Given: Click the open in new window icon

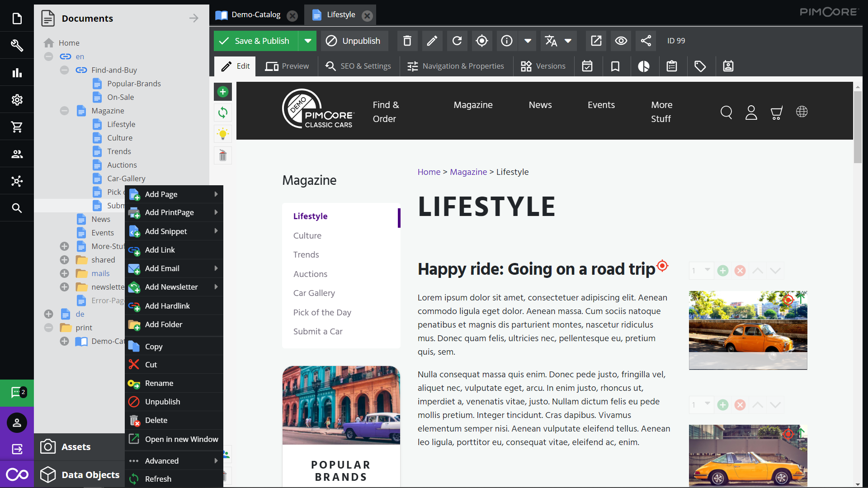Looking at the screenshot, I should [134, 439].
